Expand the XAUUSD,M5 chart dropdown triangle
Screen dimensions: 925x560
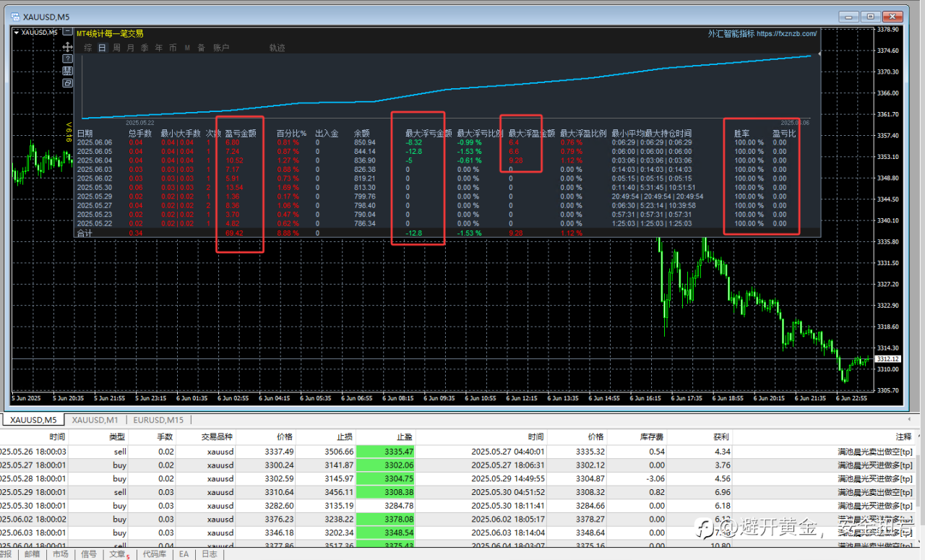tap(17, 32)
